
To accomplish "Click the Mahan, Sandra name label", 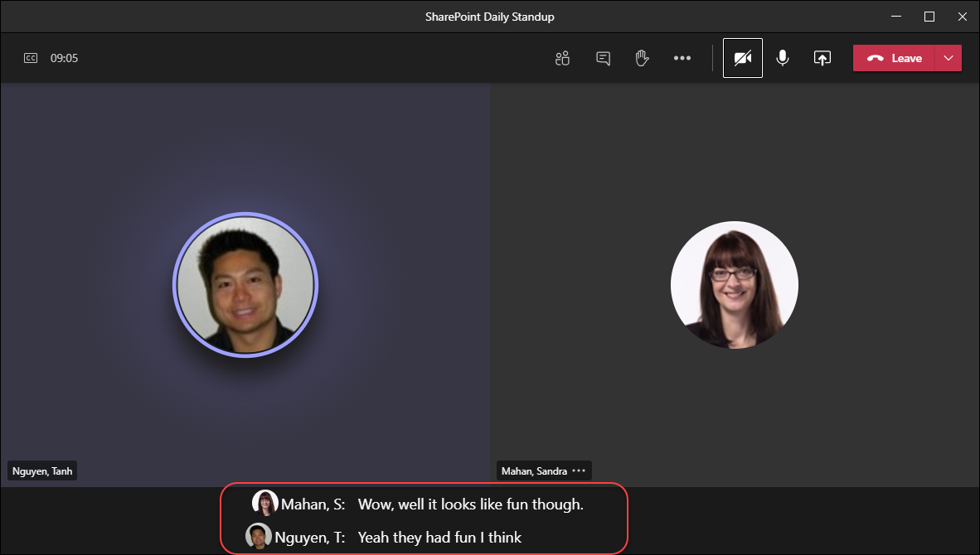I will (x=536, y=470).
